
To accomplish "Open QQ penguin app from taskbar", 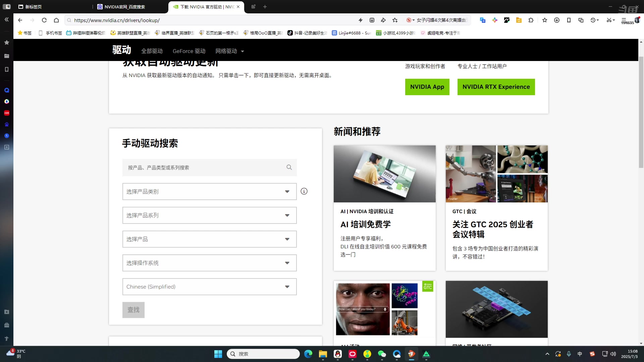I will (x=338, y=354).
